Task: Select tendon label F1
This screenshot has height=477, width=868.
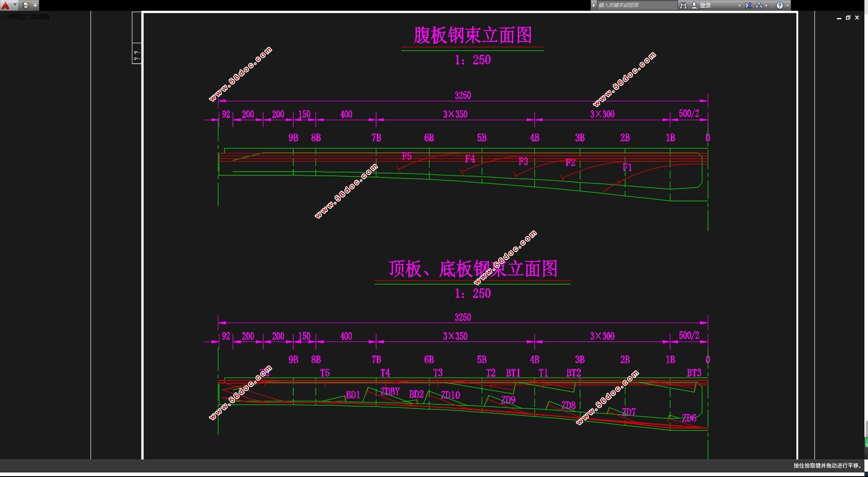Action: 627,167
